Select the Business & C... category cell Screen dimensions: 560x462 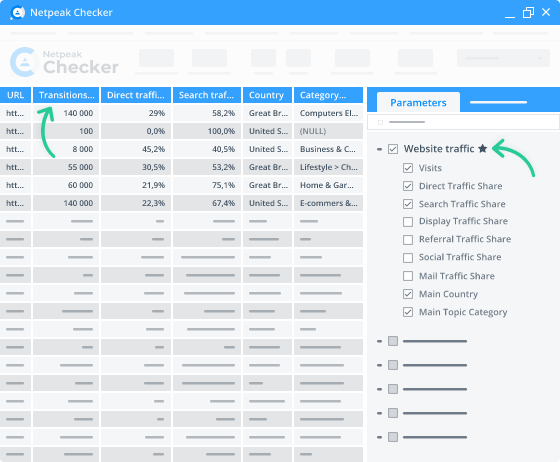tap(328, 149)
